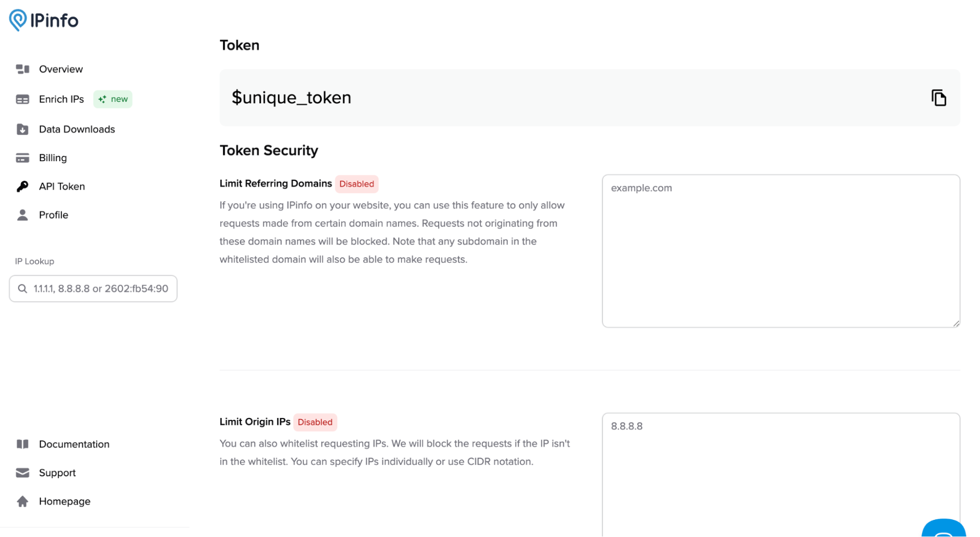Open the Documentation link
Viewport: 980px width, 537px height.
pyautogui.click(x=74, y=444)
